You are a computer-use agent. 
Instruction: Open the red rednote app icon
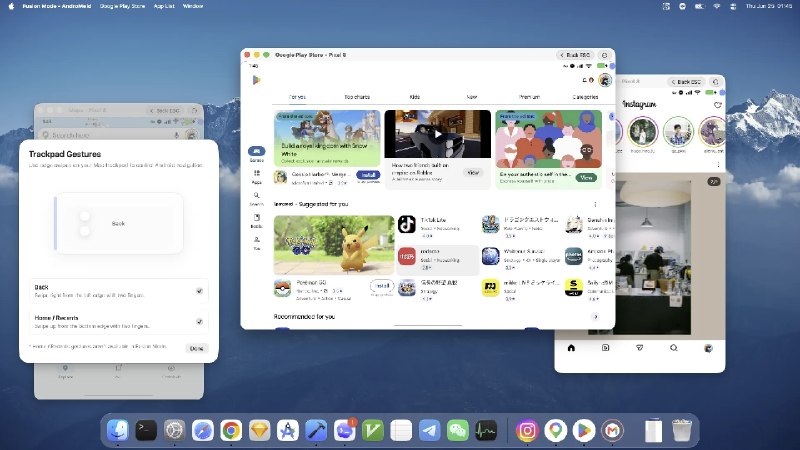(407, 256)
